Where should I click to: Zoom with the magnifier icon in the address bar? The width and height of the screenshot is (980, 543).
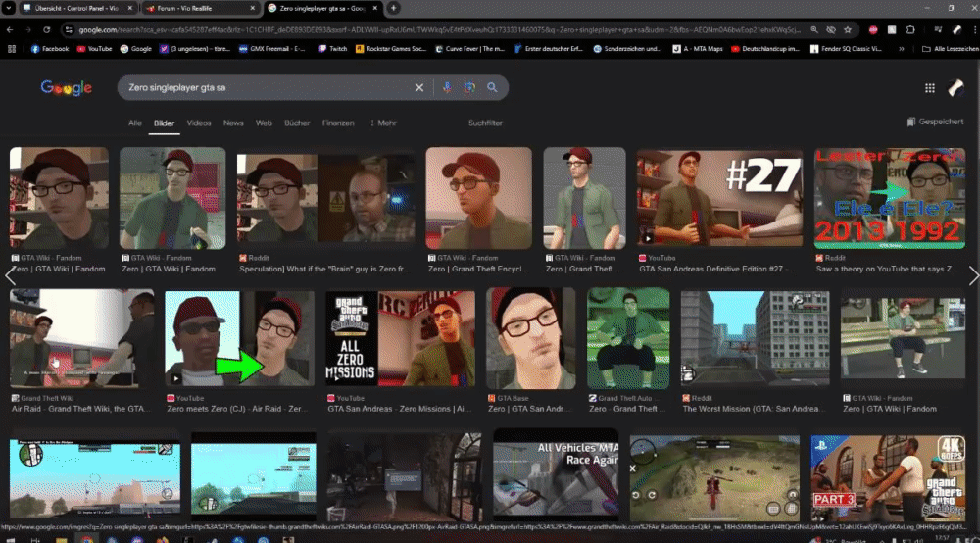tap(813, 30)
